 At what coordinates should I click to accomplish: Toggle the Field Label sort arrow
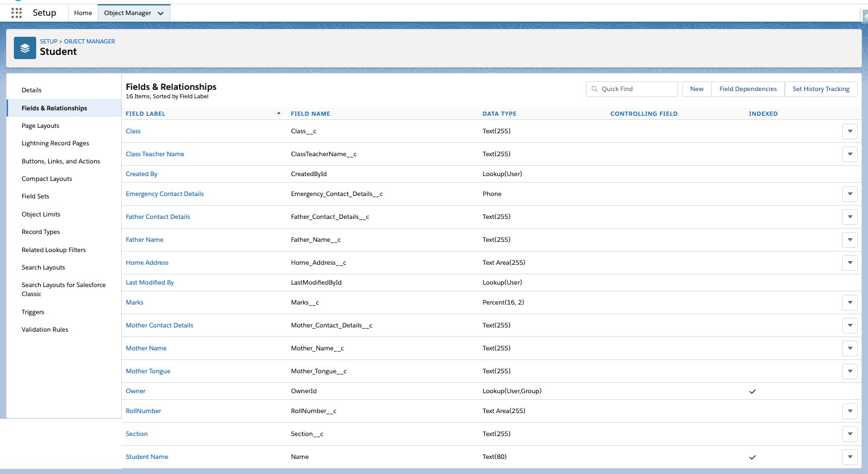pos(278,112)
